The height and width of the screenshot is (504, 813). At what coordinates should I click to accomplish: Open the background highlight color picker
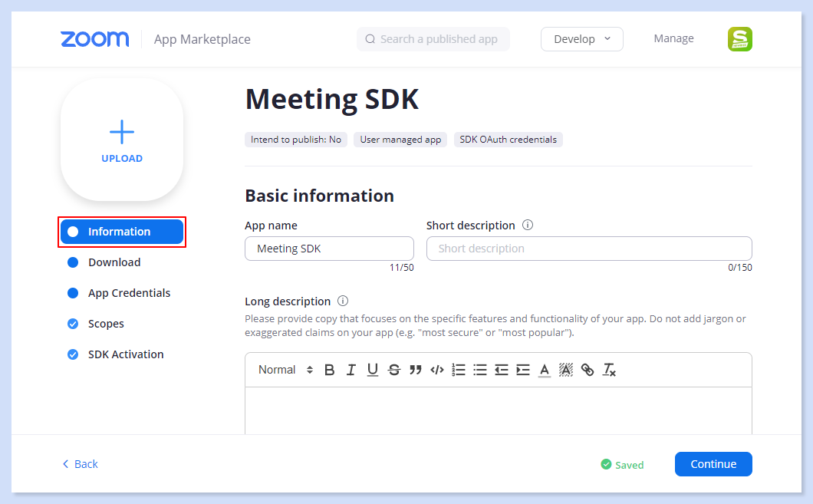coord(566,370)
